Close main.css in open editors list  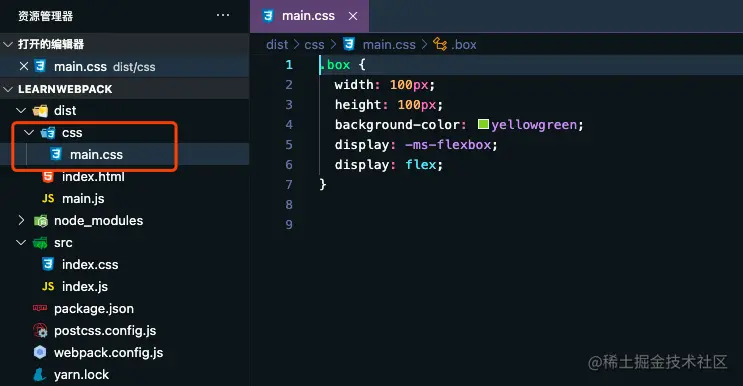pyautogui.click(x=24, y=66)
